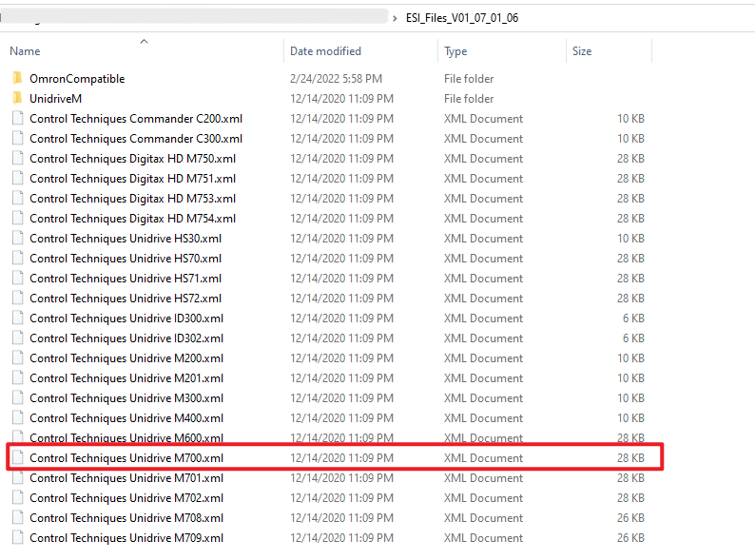755x560 pixels.
Task: Select Control Techniques Unidrive ID302.xml
Action: coord(126,338)
